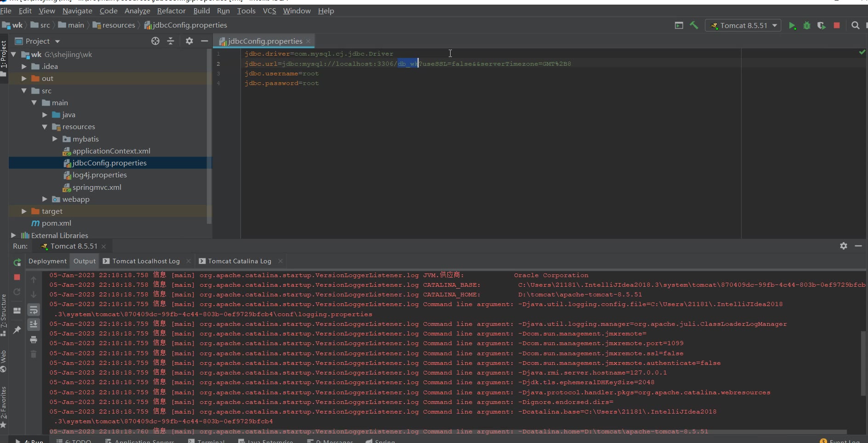The width and height of the screenshot is (868, 443).
Task: Toggle soft-wrap in the console output
Action: point(34,310)
